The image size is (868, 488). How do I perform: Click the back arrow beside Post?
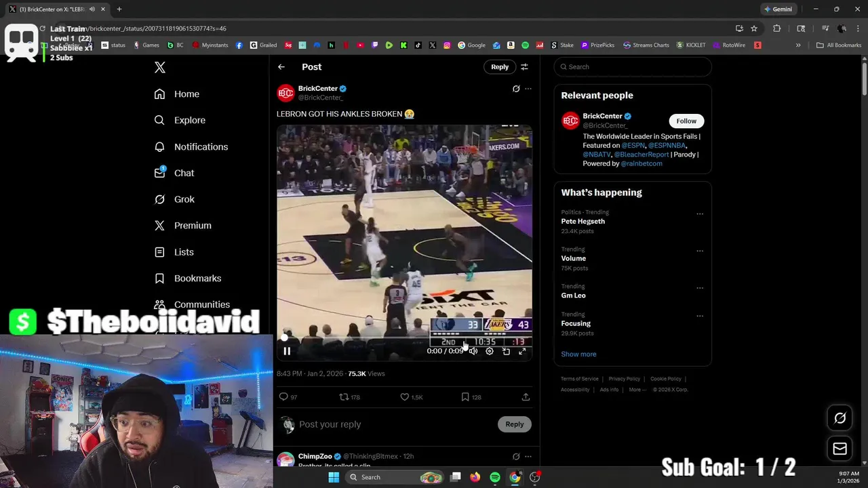281,67
